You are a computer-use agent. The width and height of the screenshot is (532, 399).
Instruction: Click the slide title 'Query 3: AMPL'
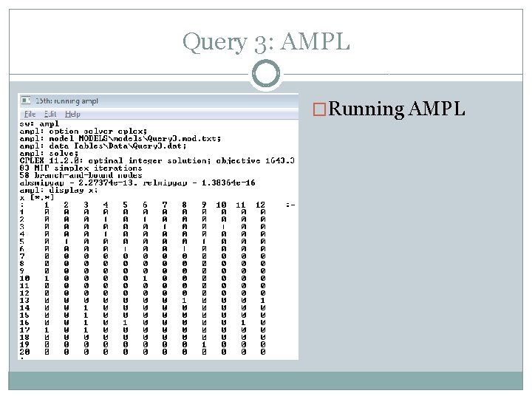click(266, 42)
